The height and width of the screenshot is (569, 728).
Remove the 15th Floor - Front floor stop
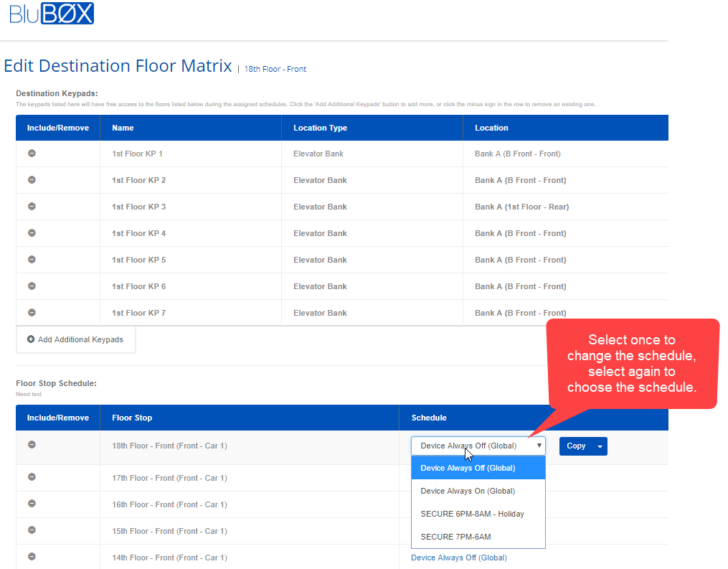coord(32,530)
